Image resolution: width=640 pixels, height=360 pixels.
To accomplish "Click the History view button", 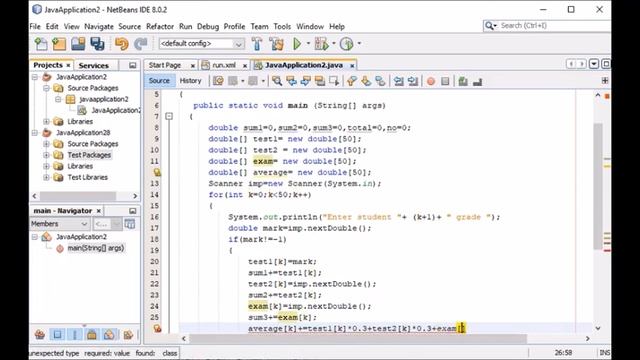I will (x=190, y=81).
